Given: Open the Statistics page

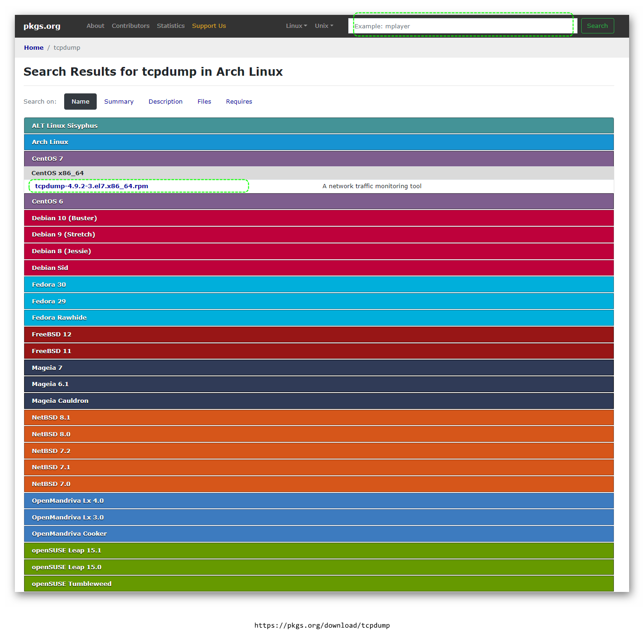Looking at the screenshot, I should coord(171,26).
